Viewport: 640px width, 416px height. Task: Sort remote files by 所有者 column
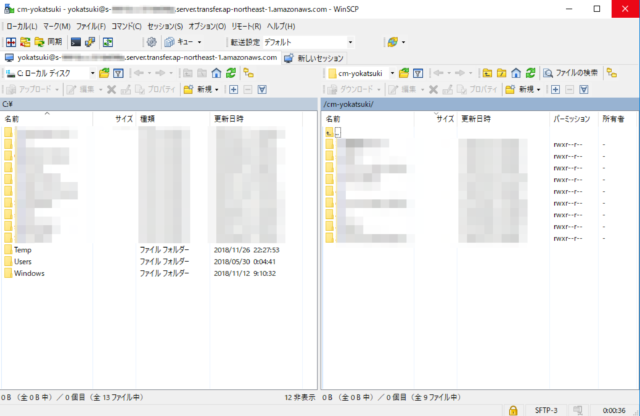(x=616, y=119)
